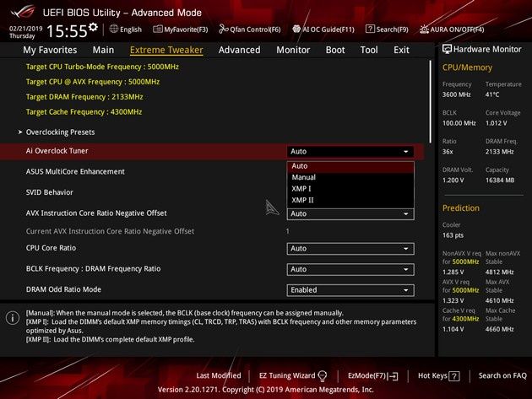532x399 pixels.
Task: Click the EzMode exit arrow icon
Action: 394,376
